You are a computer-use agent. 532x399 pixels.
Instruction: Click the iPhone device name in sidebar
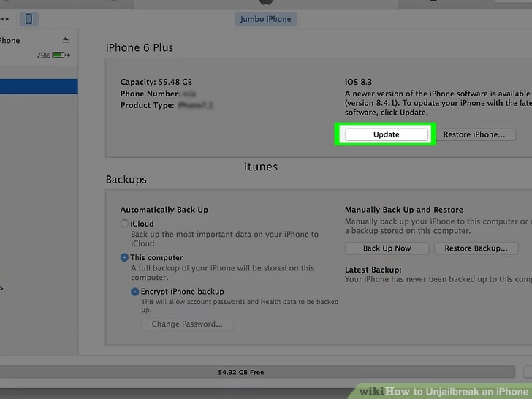tap(10, 41)
